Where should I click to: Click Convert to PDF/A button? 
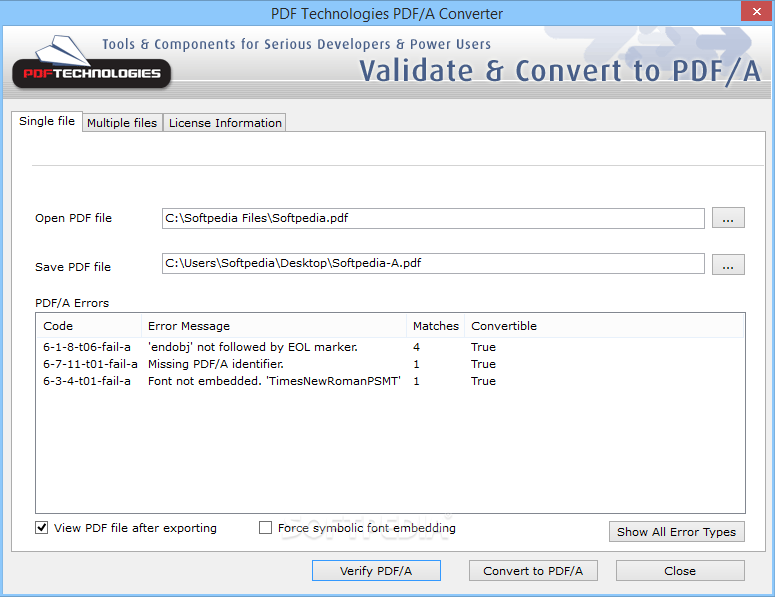[x=533, y=571]
